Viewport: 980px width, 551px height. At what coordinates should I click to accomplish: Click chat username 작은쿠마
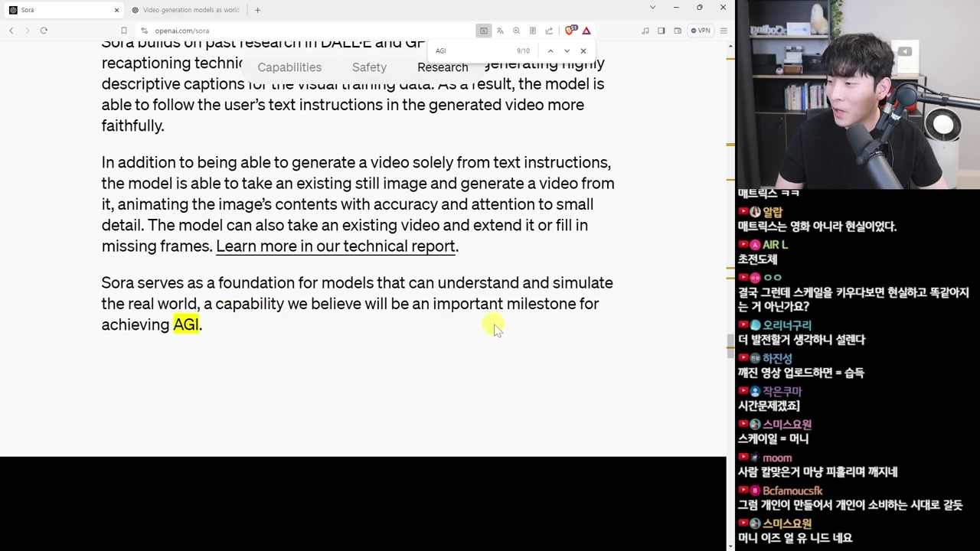782,391
